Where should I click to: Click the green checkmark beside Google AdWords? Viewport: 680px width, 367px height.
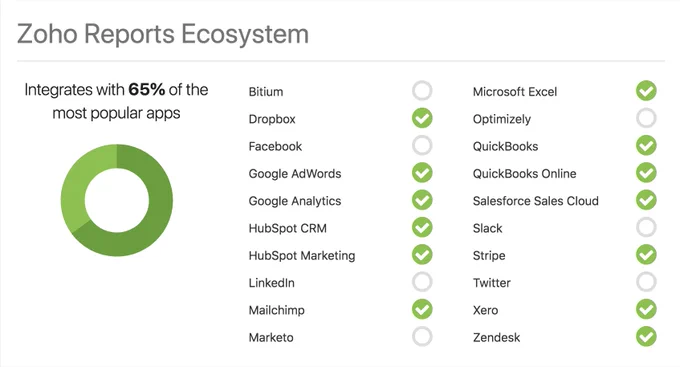point(422,173)
